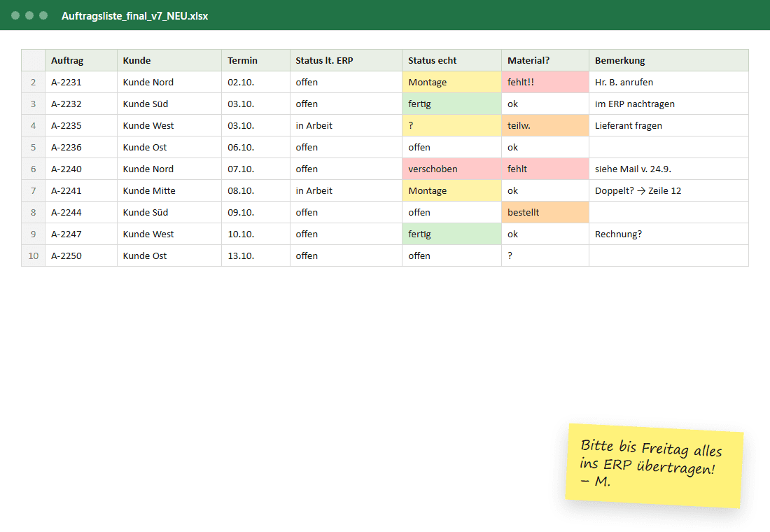Click 'offen' Status echt cell of A-2236

pos(451,148)
